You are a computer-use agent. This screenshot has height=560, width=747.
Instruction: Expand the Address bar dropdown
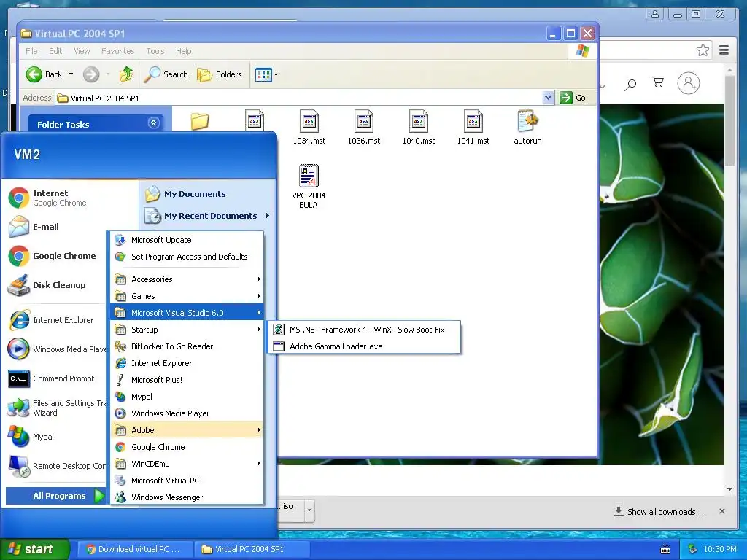click(548, 98)
